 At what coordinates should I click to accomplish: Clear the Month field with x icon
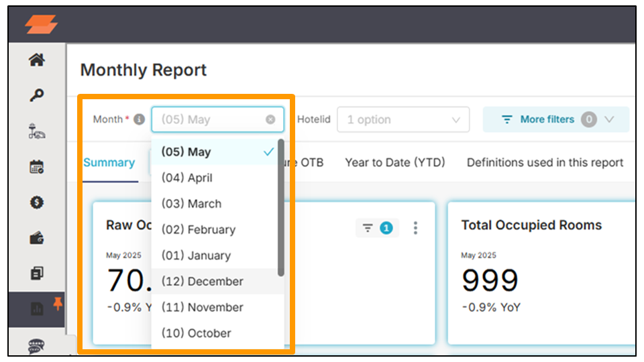point(270,119)
